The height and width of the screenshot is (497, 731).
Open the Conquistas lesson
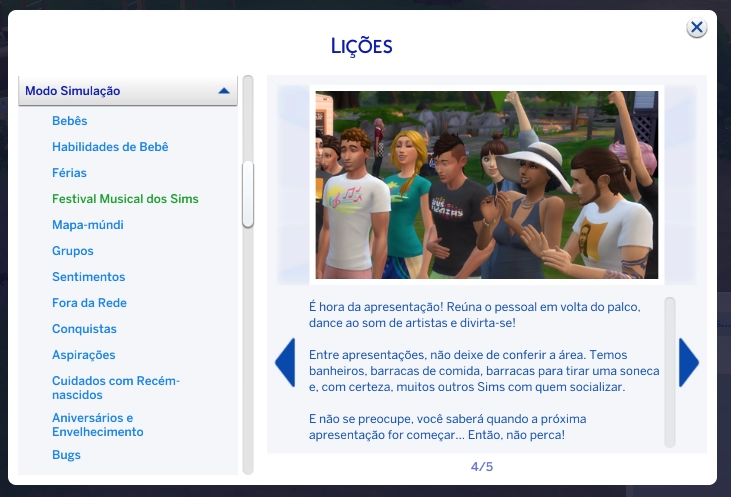(84, 329)
